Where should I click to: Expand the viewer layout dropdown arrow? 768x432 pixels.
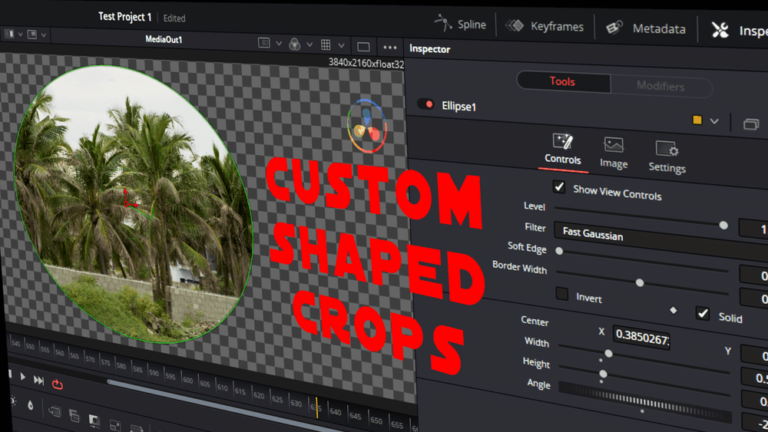279,44
